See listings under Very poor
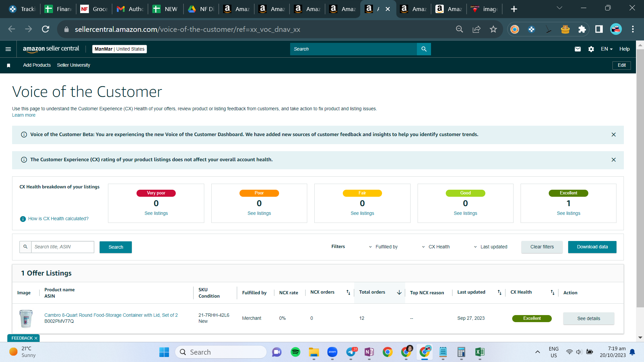This screenshot has height=362, width=644. click(x=156, y=214)
